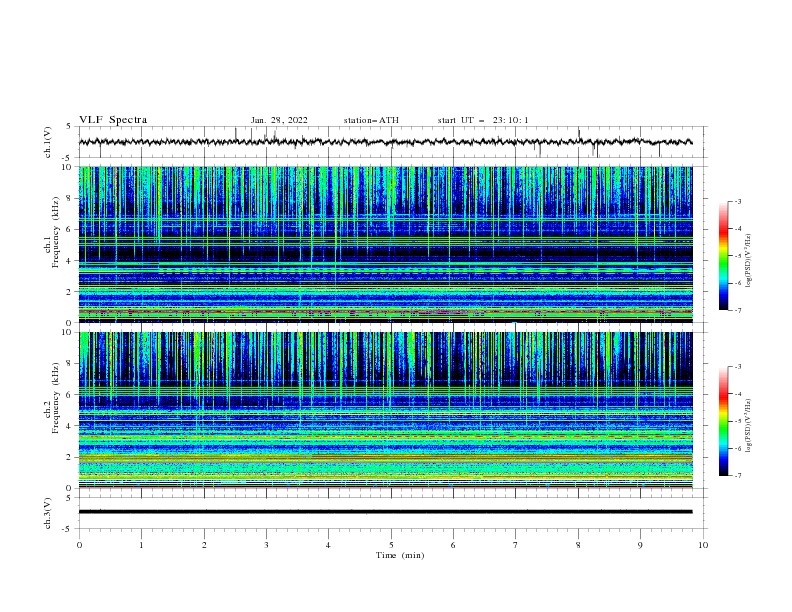
Task: Select the station=ATH label
Action: coord(371,120)
